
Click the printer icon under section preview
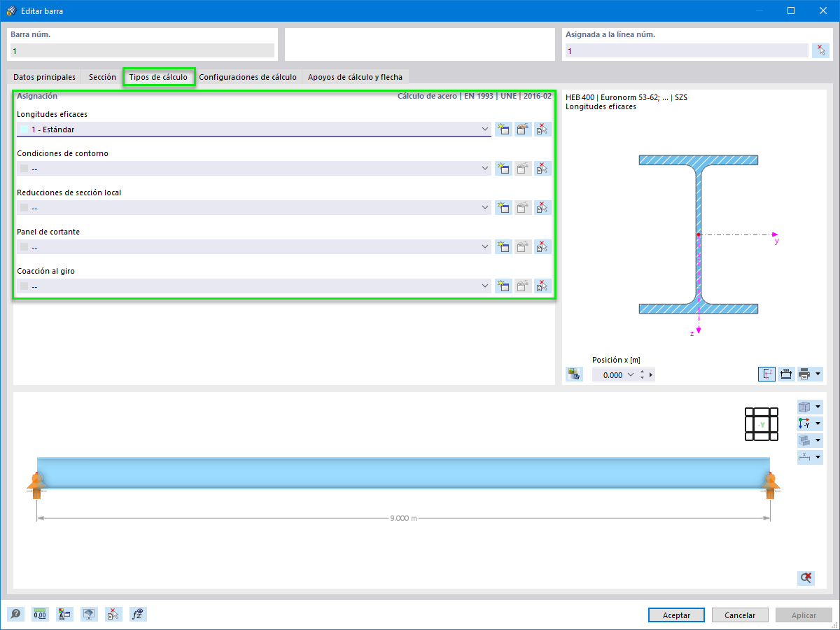(x=804, y=374)
